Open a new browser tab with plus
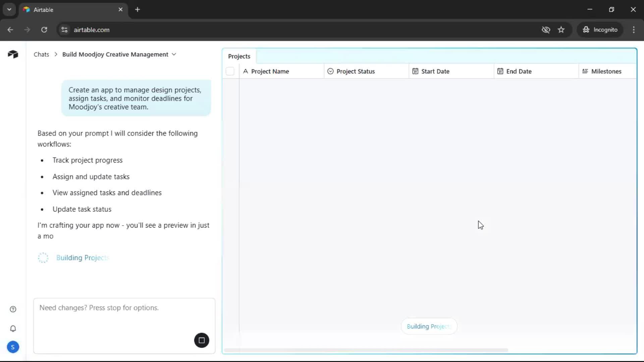 click(x=138, y=10)
